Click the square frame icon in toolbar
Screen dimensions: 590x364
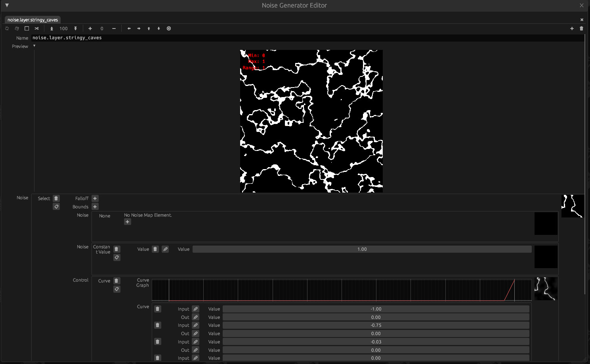click(27, 29)
